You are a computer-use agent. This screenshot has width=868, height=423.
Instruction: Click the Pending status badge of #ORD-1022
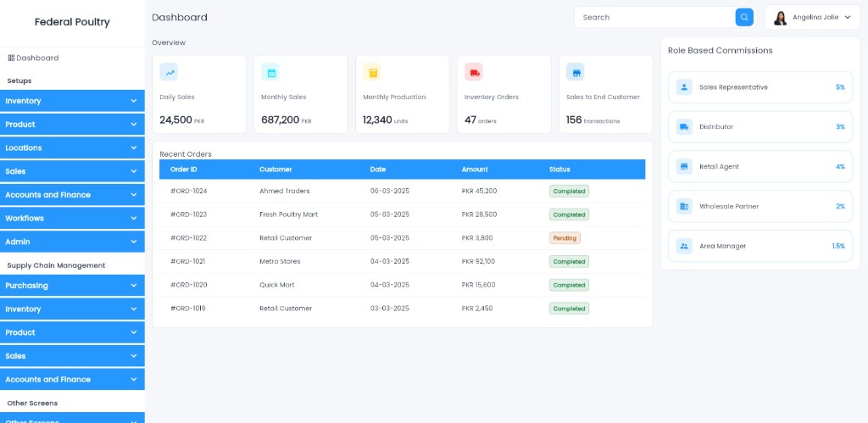tap(565, 238)
